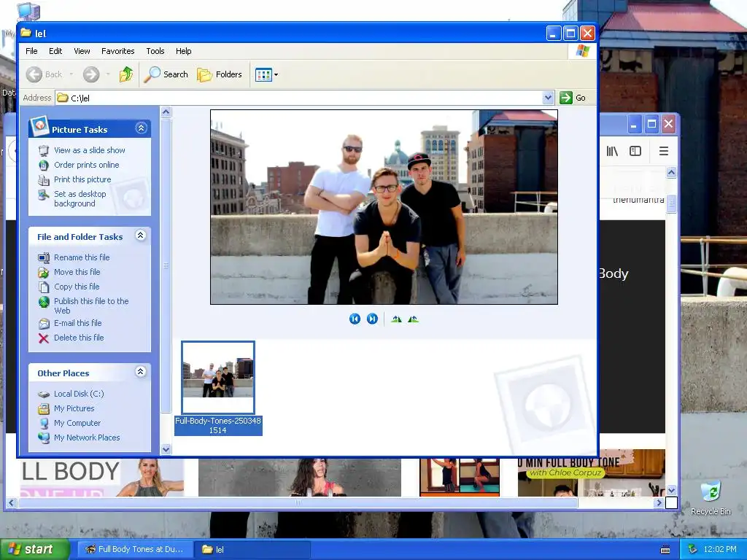Click Copy this file link
This screenshot has height=560, width=747.
(x=77, y=287)
